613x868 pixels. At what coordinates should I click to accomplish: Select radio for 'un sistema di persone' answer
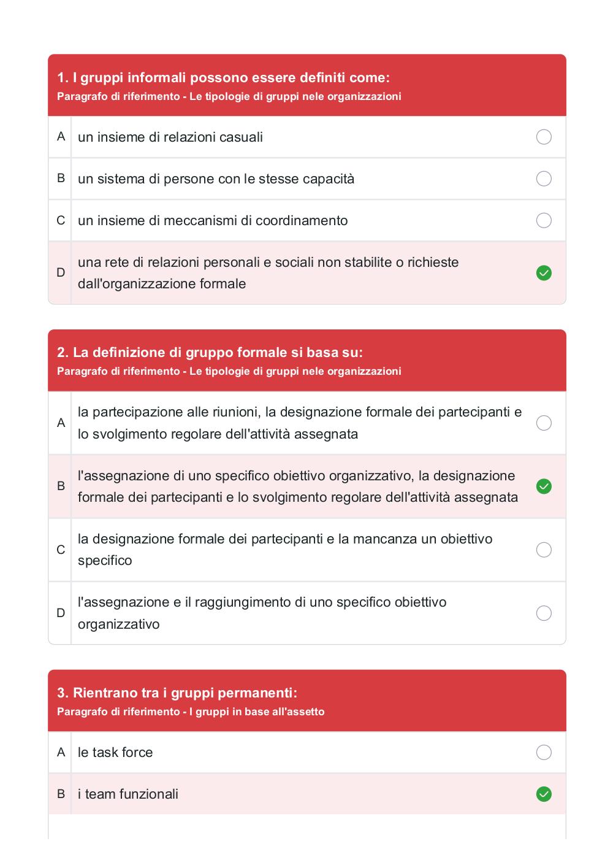[544, 179]
